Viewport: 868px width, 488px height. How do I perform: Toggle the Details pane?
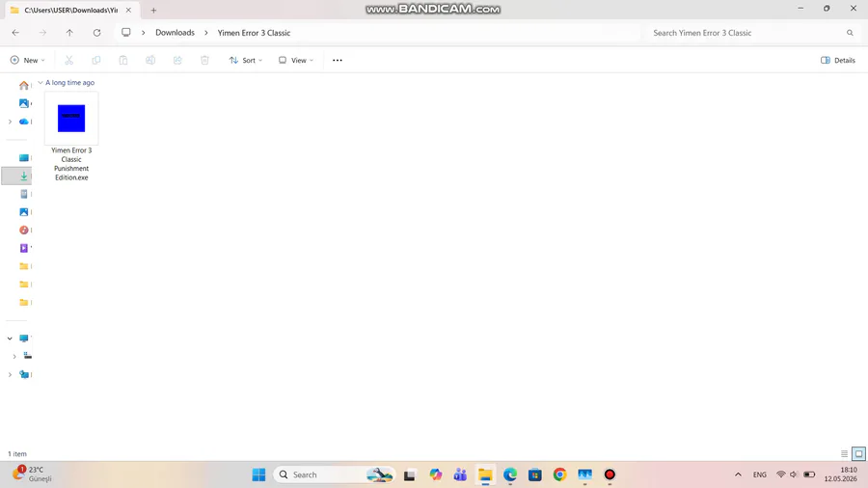point(837,61)
